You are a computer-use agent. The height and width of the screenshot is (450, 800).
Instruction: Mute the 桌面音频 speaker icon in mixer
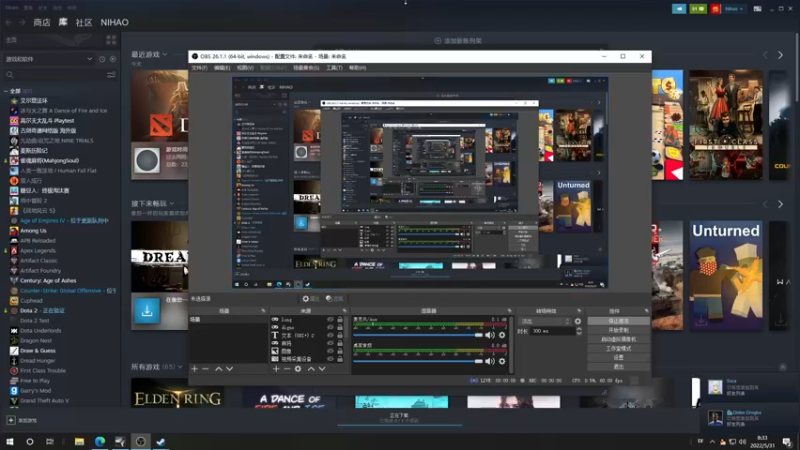[490, 361]
